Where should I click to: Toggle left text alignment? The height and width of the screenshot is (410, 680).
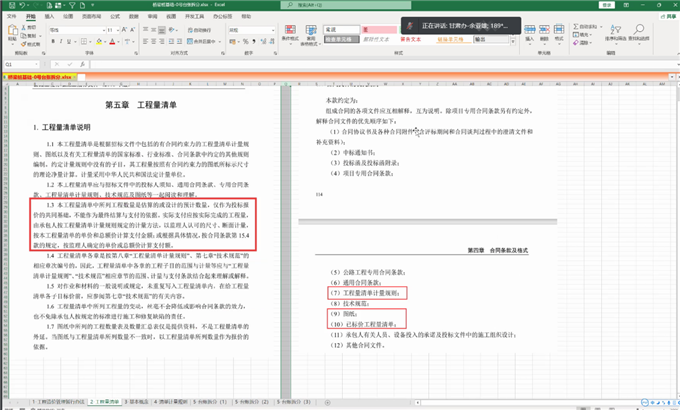tap(146, 42)
